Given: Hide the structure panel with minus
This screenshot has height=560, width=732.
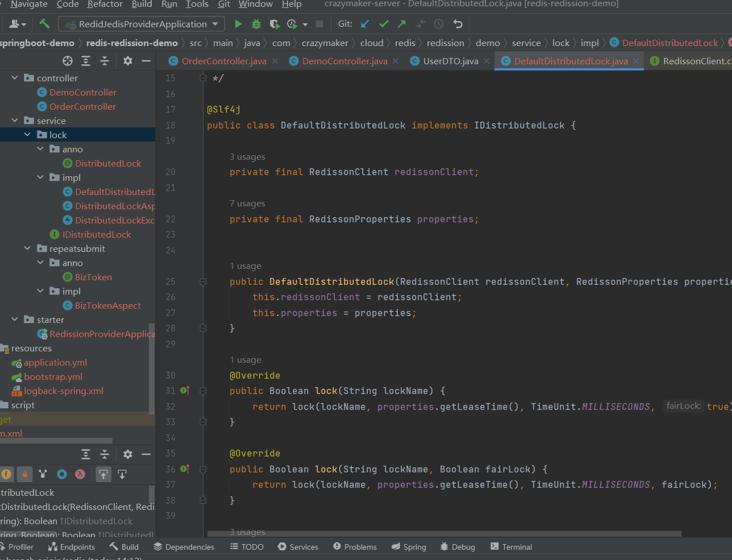Looking at the screenshot, I should point(146,454).
